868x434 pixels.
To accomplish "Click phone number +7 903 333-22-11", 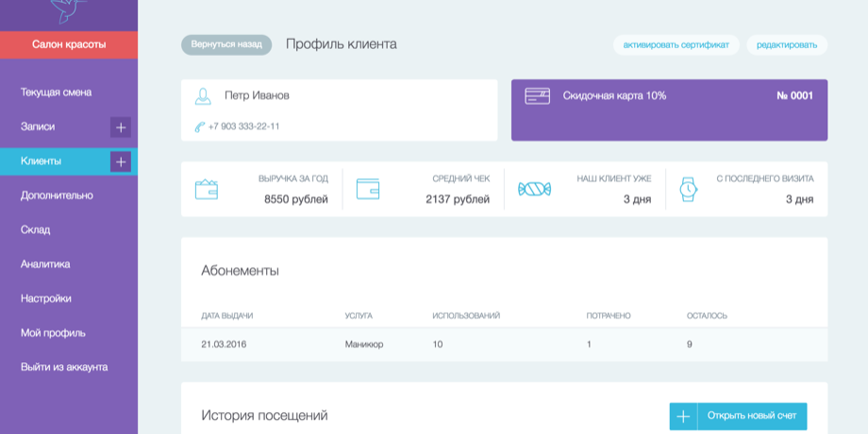I will (x=243, y=126).
